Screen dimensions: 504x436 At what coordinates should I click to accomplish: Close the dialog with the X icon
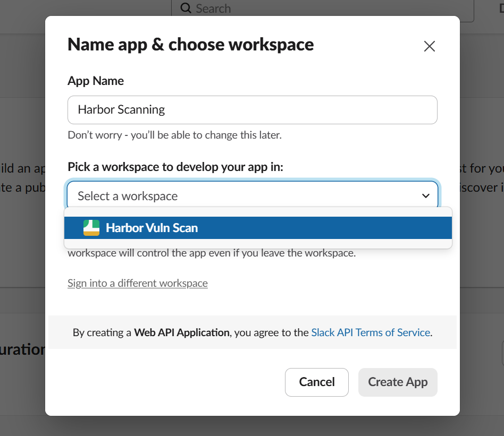(430, 46)
